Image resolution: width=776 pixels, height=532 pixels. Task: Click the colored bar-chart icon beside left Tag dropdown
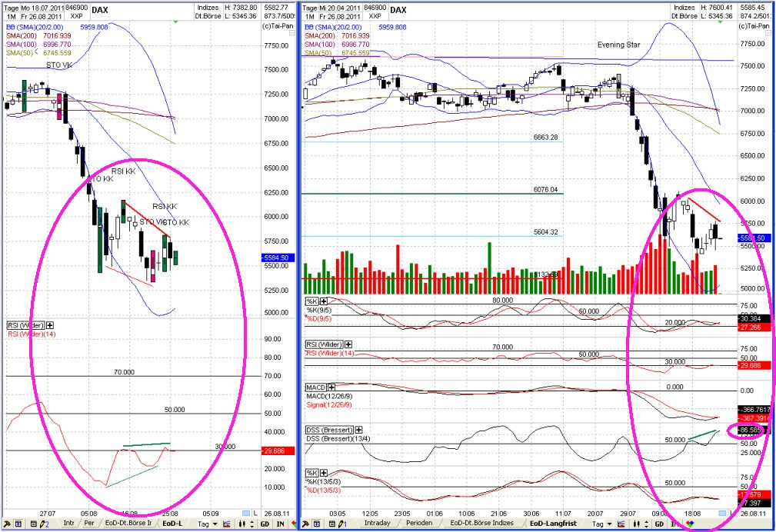point(228,524)
